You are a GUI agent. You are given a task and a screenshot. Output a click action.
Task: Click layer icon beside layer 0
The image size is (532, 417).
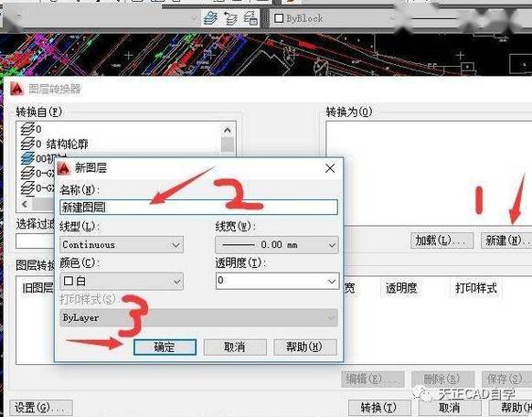(27, 129)
